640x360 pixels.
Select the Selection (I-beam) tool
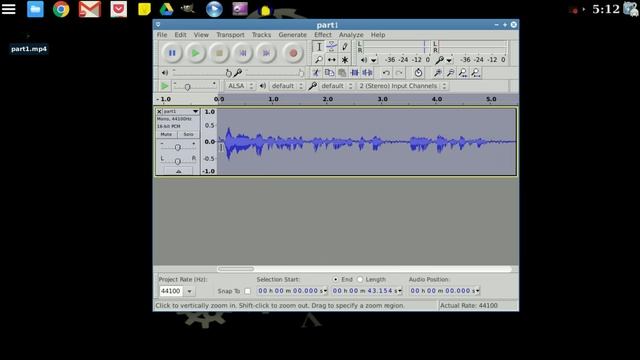point(319,47)
